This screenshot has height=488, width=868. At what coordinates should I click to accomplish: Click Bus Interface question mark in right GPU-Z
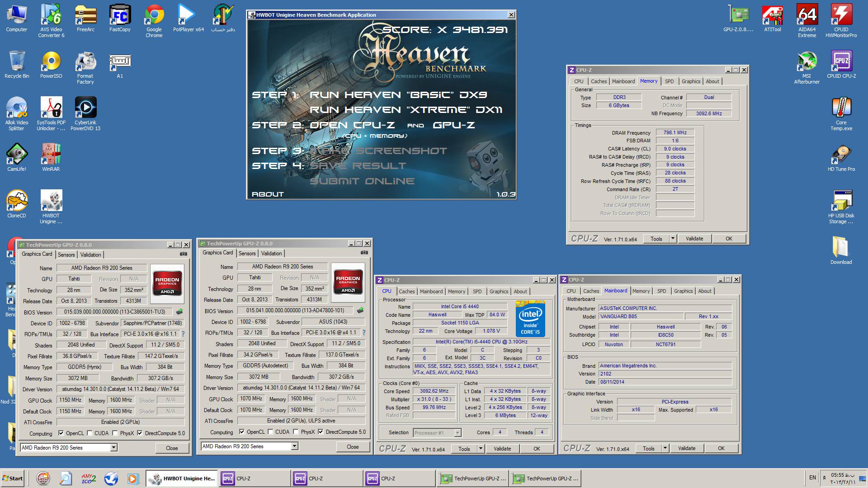coord(364,333)
